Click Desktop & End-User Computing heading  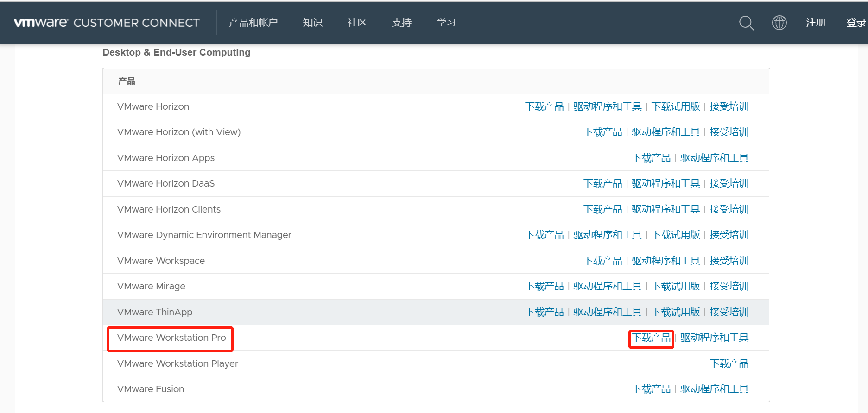click(x=176, y=52)
